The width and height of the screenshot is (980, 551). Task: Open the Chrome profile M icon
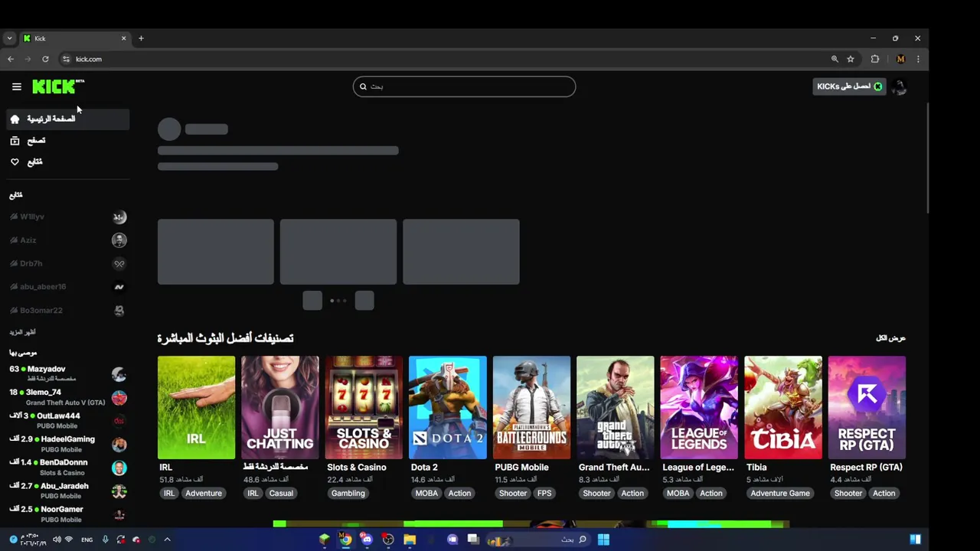coord(900,59)
